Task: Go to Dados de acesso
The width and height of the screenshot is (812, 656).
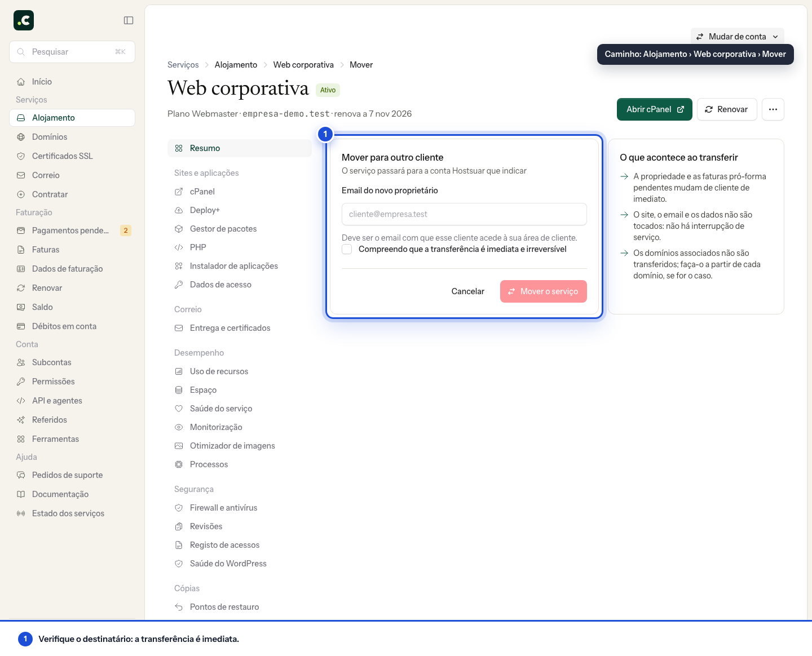Action: point(240,285)
